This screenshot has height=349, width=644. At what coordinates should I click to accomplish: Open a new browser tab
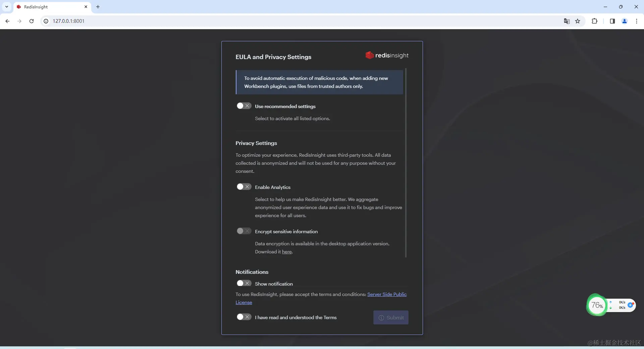(x=98, y=7)
